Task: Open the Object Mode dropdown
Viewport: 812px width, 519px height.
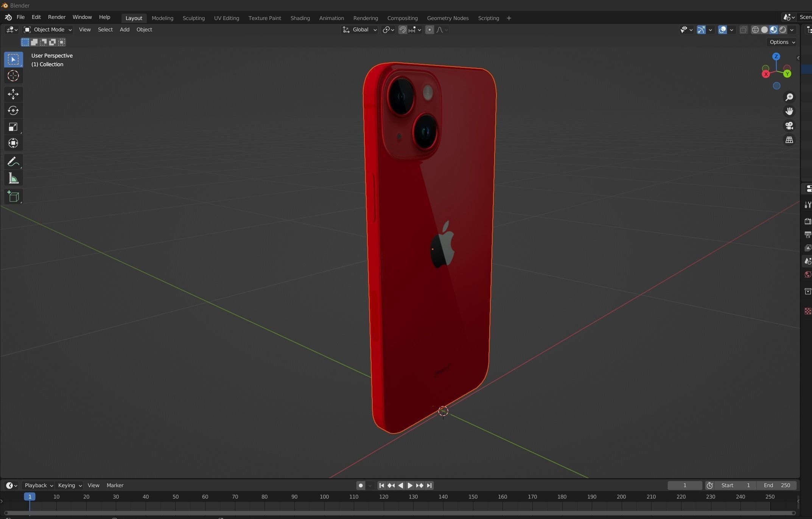Action: coord(48,30)
